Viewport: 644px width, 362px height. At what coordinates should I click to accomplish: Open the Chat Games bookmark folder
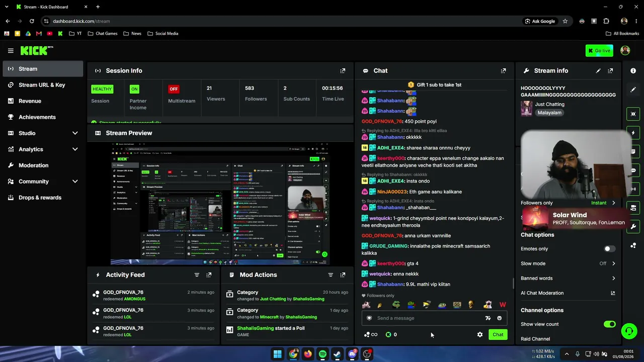pyautogui.click(x=102, y=34)
